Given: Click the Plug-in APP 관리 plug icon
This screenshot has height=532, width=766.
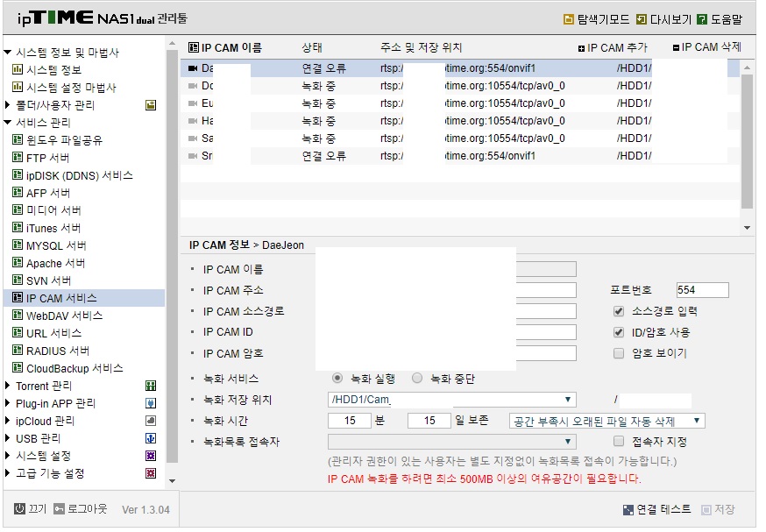Looking at the screenshot, I should coord(151,403).
